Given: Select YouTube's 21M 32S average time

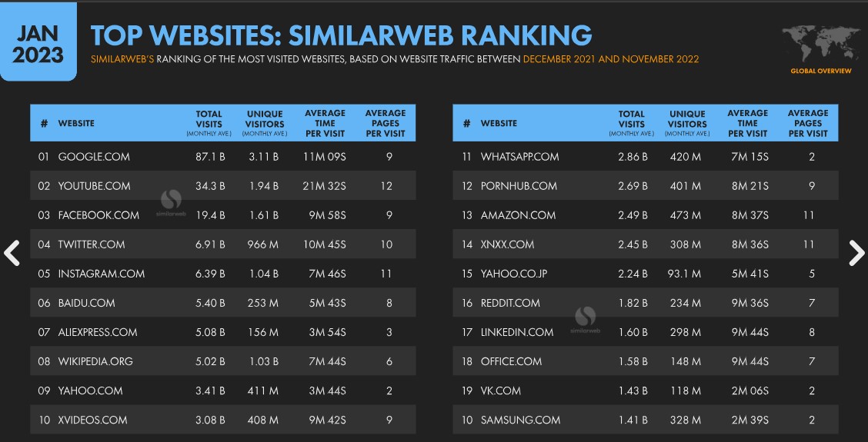Looking at the screenshot, I should [x=325, y=187].
